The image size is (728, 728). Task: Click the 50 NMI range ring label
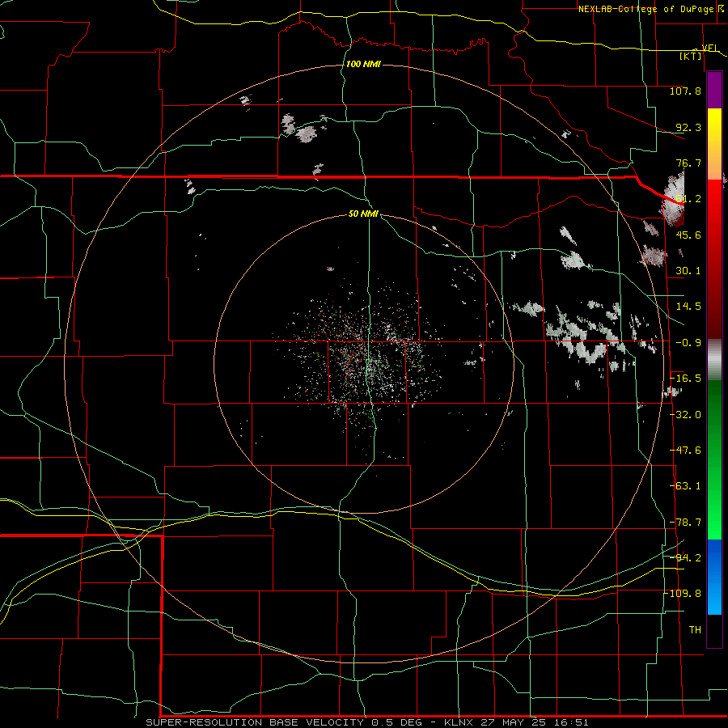(x=363, y=214)
